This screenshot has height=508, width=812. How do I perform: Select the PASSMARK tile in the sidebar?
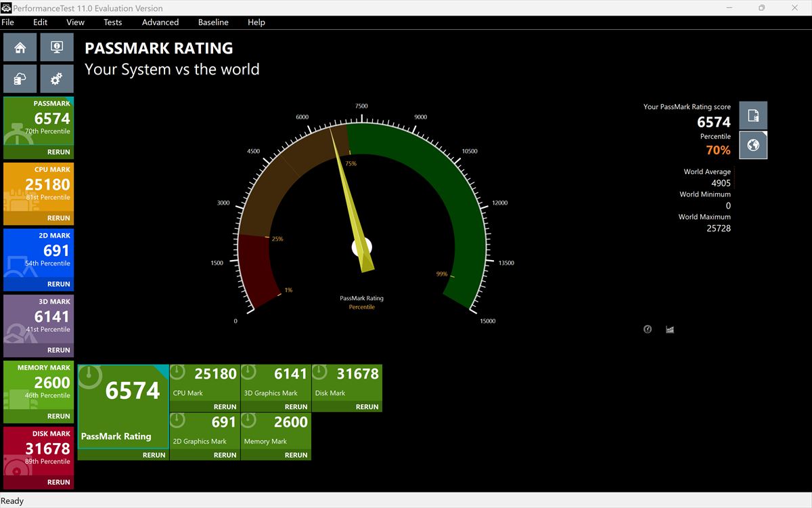(39, 122)
